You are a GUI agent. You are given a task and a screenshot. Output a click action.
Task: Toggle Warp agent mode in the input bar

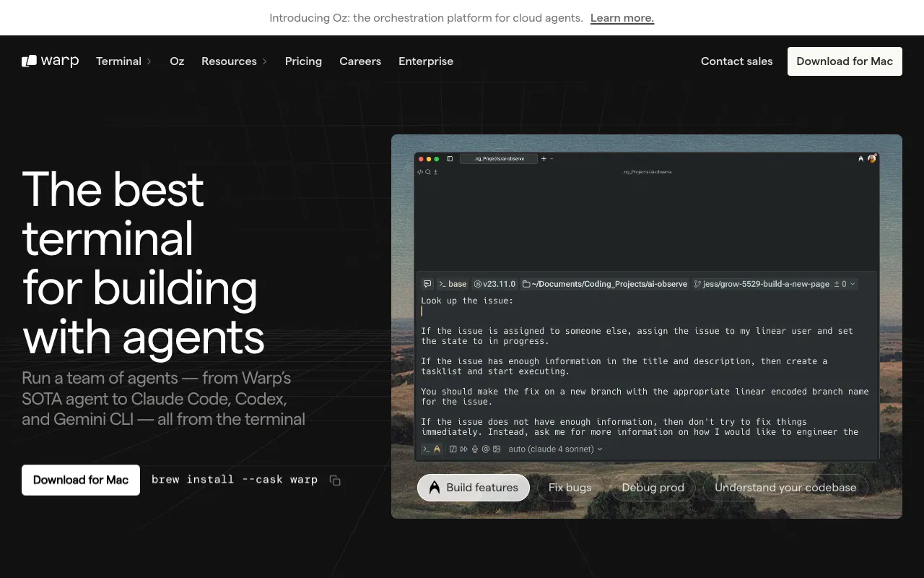(437, 449)
